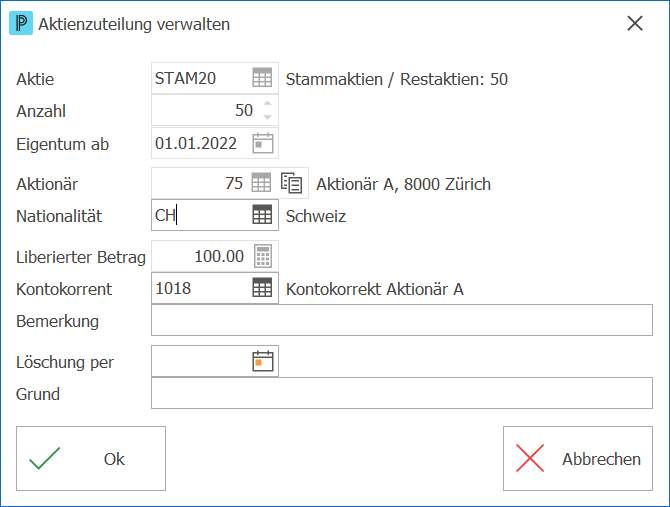Viewport: 670px width, 507px height.
Task: Open the lookup table for Aktionär field
Action: coord(261,183)
